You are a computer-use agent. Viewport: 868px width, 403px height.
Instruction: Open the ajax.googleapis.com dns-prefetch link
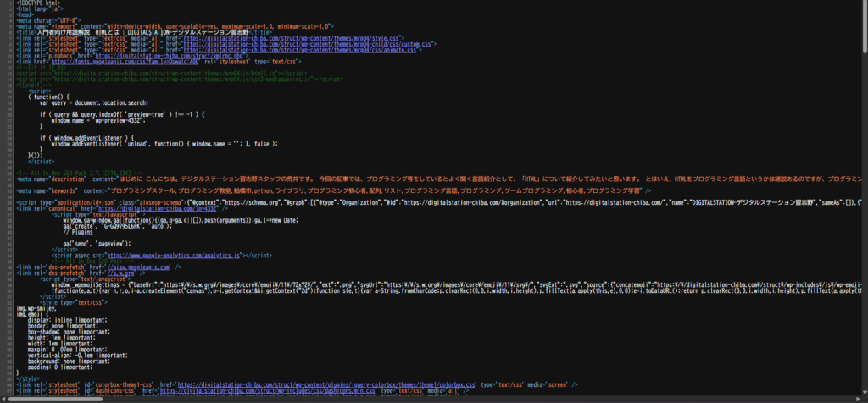(138, 268)
